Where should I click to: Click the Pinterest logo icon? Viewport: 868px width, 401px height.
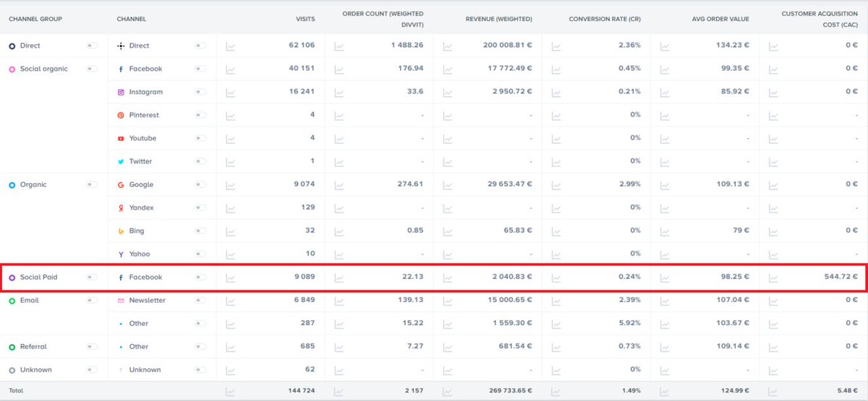click(x=121, y=116)
